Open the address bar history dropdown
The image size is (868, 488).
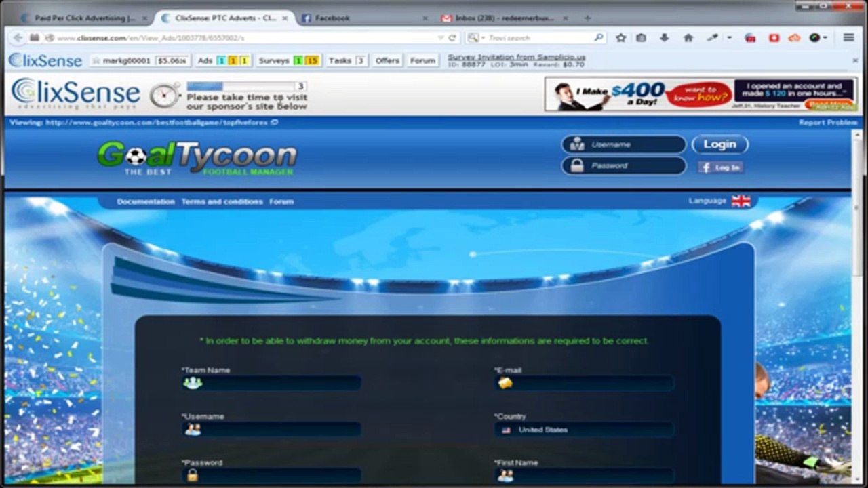pyautogui.click(x=441, y=38)
